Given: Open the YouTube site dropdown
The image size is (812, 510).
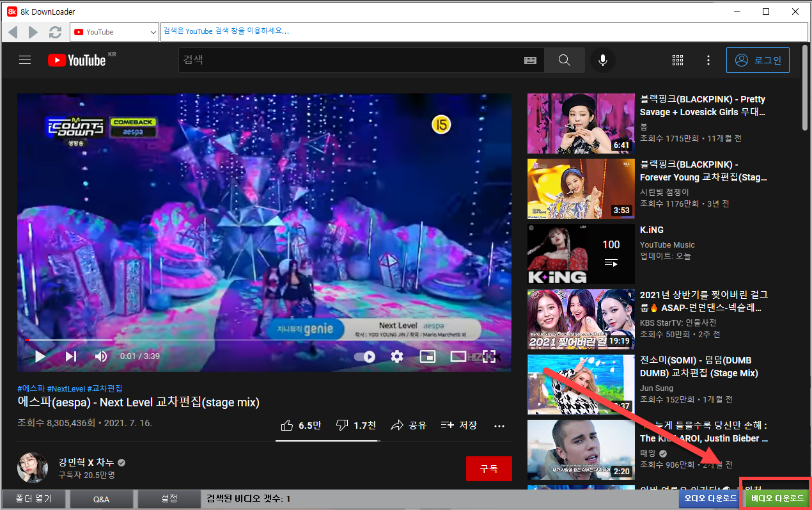Looking at the screenshot, I should (114, 32).
